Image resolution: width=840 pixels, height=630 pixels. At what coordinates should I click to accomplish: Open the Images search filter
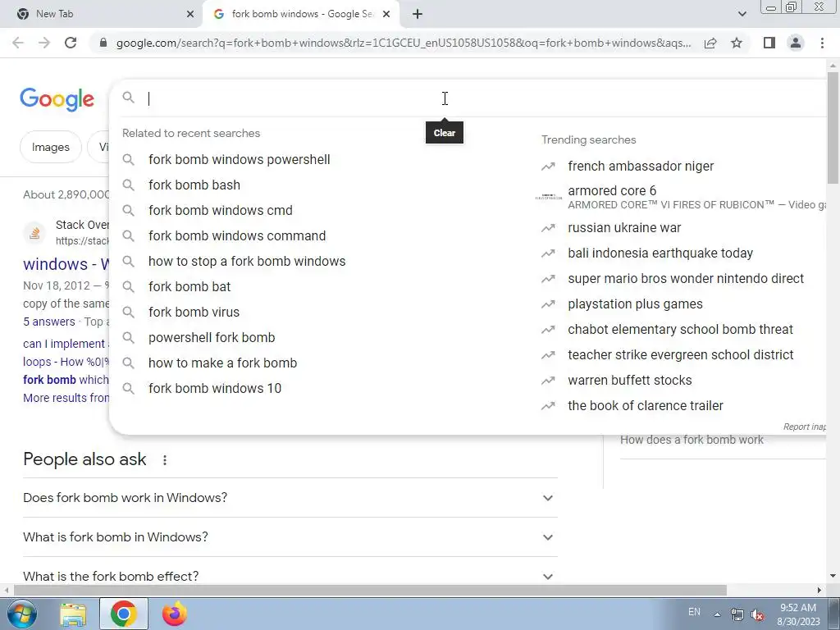[50, 147]
